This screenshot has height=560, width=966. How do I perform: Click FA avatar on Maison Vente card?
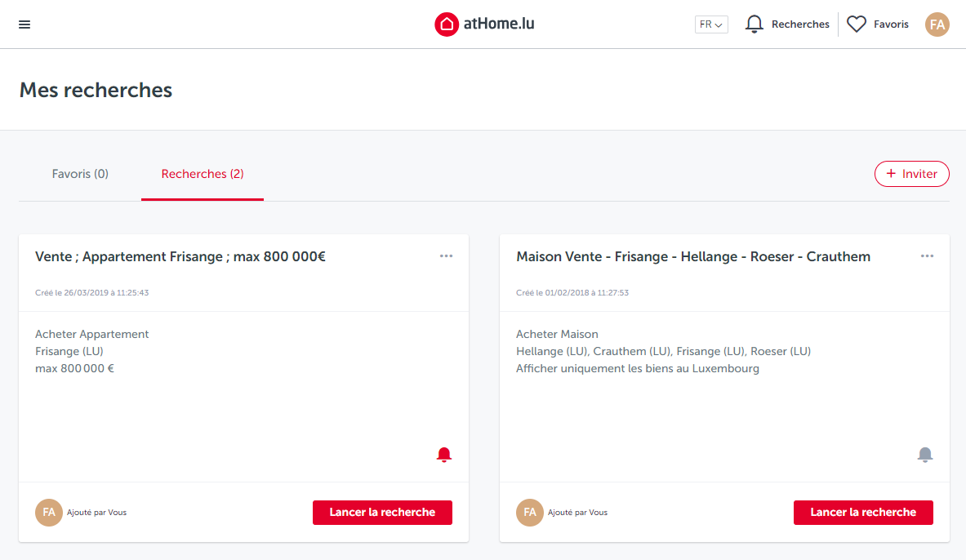point(530,513)
